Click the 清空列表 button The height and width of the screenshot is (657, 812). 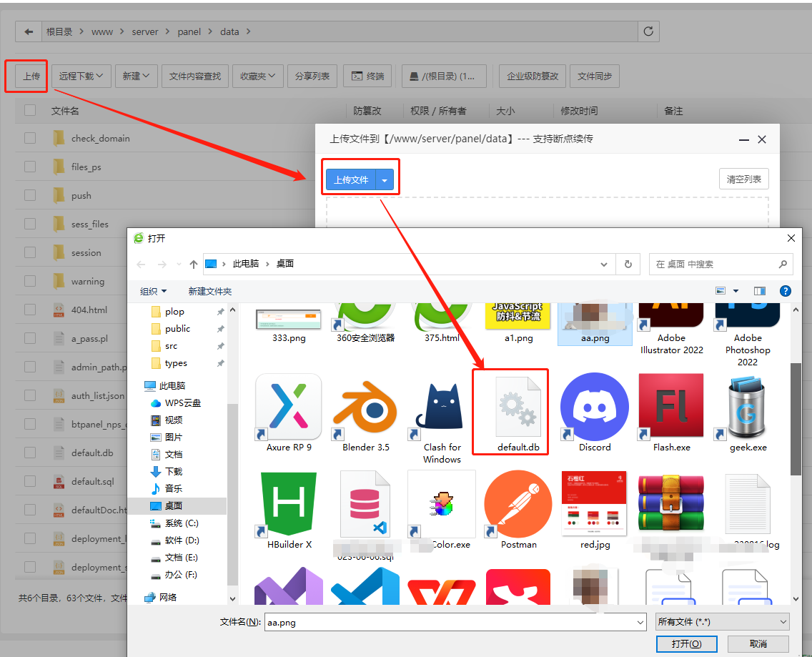(x=743, y=179)
